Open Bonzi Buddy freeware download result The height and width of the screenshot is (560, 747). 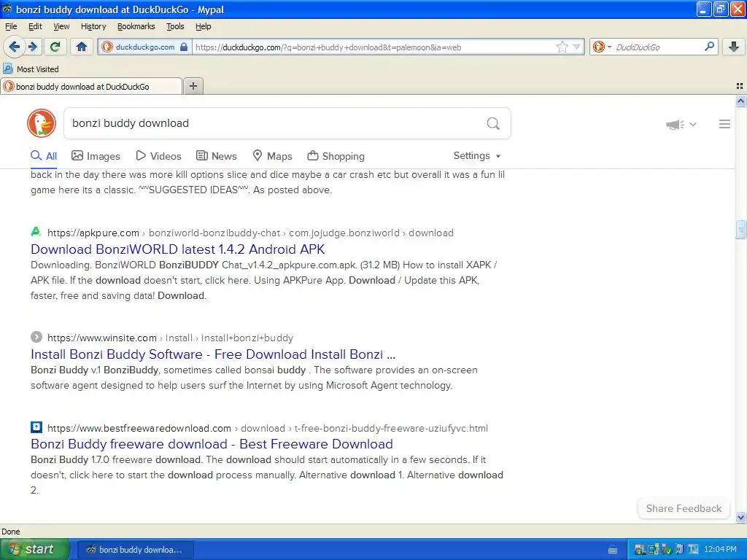pos(212,444)
